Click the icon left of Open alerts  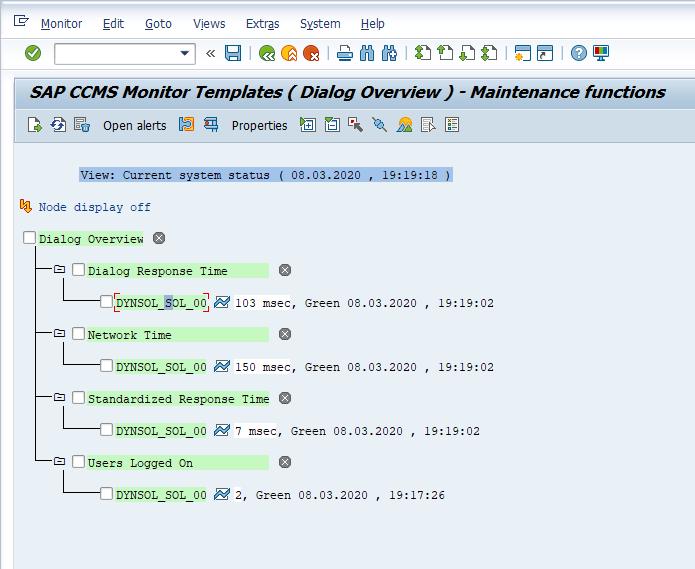[82, 125]
